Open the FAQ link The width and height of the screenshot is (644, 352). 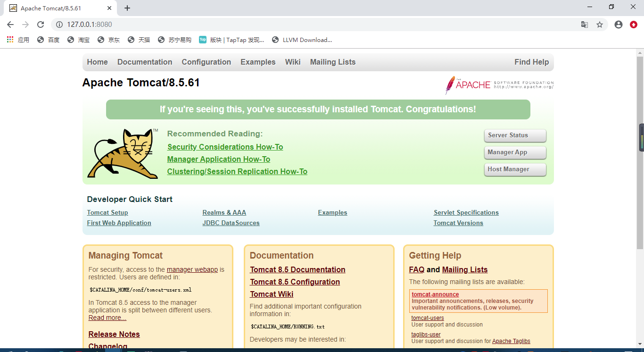click(x=417, y=270)
